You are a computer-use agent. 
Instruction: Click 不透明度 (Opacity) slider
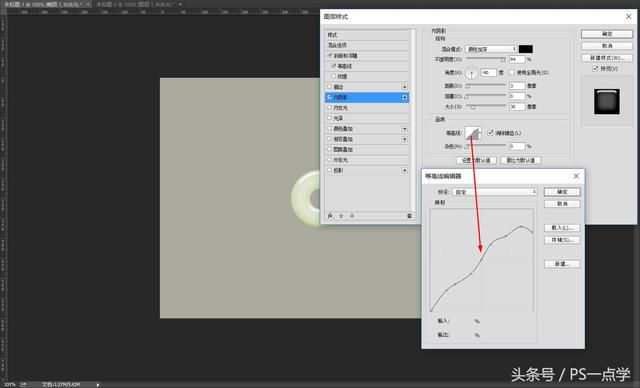[x=486, y=59]
